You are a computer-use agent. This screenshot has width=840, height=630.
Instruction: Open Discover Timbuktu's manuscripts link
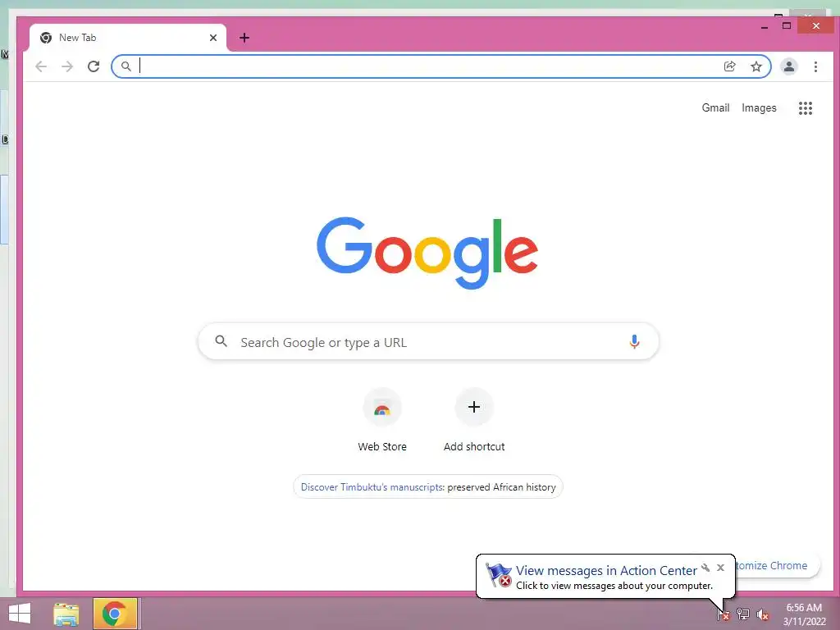pos(372,487)
